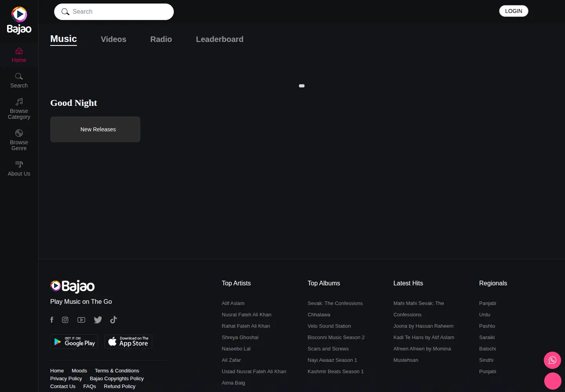
Task: Open the FAQs footer link
Action: (x=89, y=387)
